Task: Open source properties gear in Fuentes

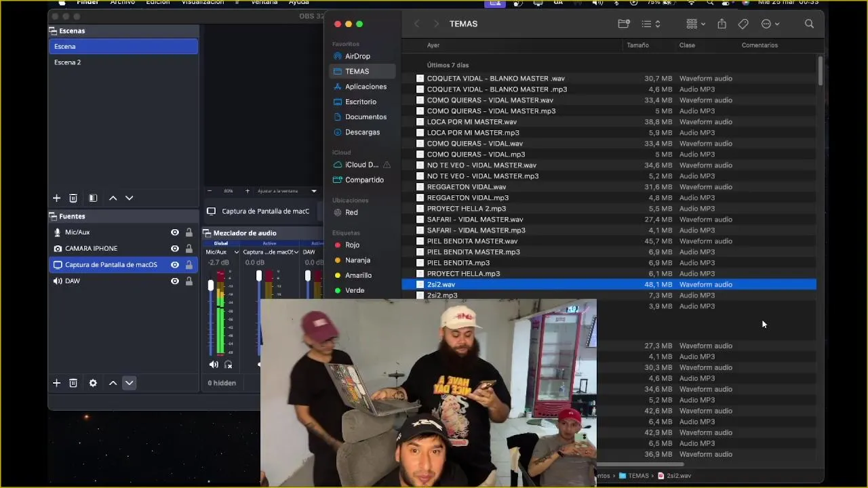Action: 93,383
